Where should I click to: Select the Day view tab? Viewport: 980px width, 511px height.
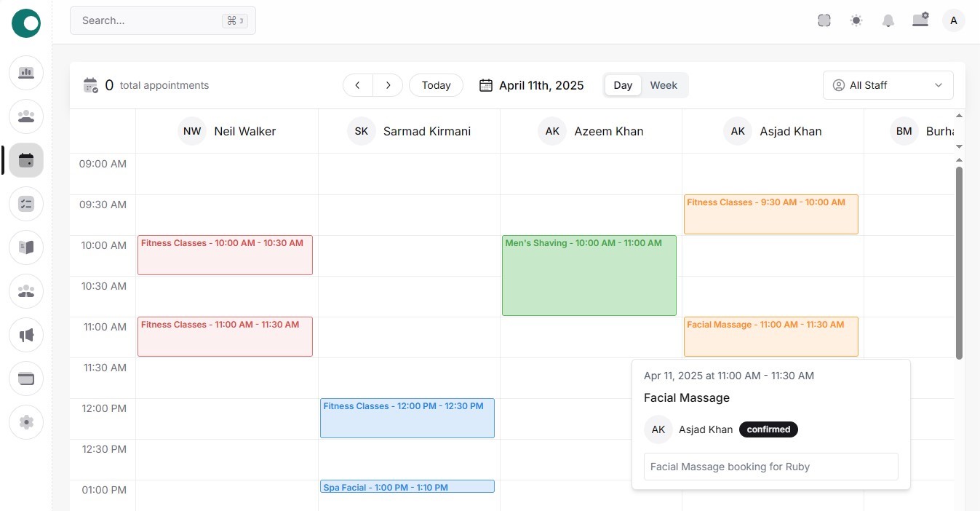click(623, 85)
